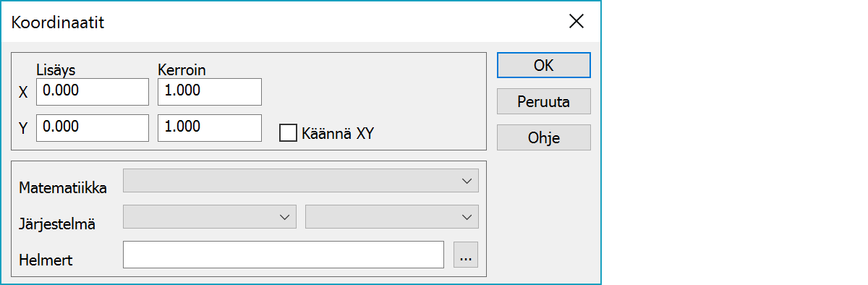Cancel using the Peruuta button

click(544, 102)
